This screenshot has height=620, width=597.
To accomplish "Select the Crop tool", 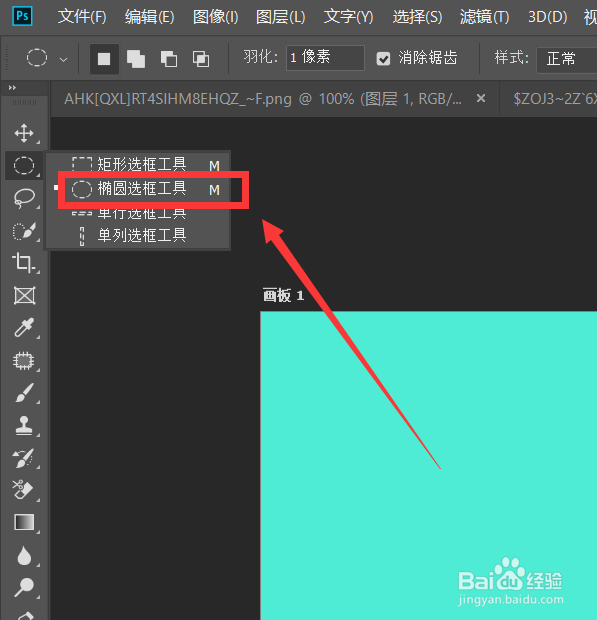I will pyautogui.click(x=24, y=263).
